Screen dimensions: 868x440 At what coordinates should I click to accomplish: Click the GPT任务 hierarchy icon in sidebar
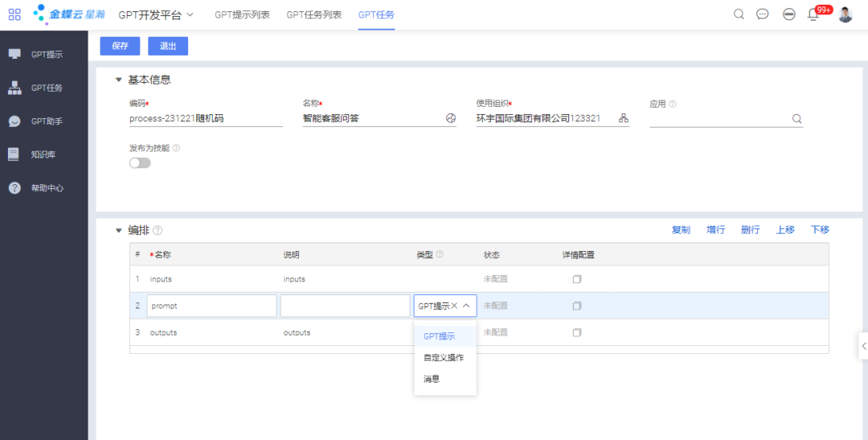(14, 88)
